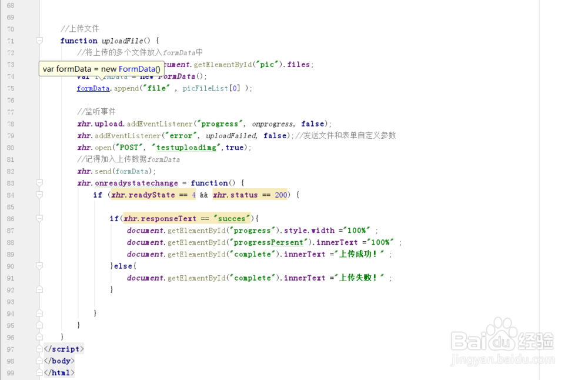This screenshot has width=588, height=380.
Task: Collapse the uploadFile function fold on line 71
Action: (39, 40)
